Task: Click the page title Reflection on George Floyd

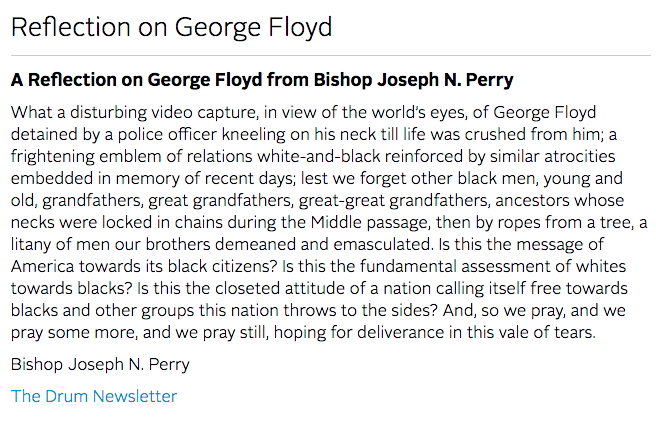Action: click(172, 27)
